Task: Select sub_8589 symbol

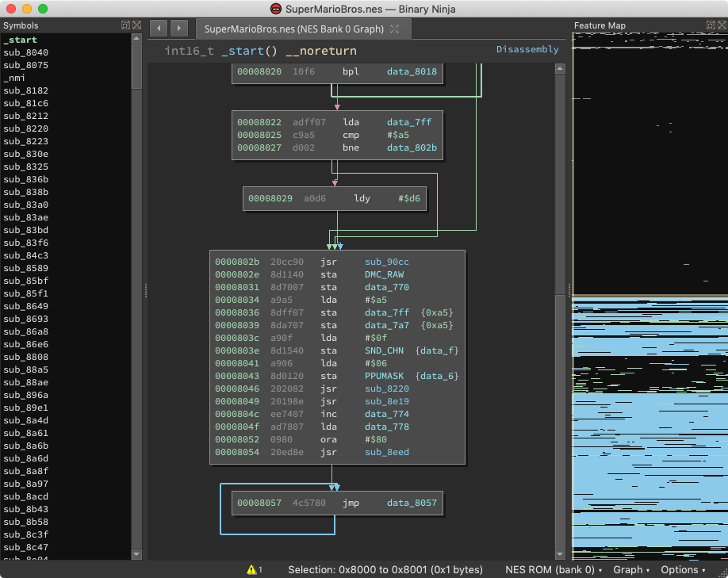Action: (x=25, y=268)
